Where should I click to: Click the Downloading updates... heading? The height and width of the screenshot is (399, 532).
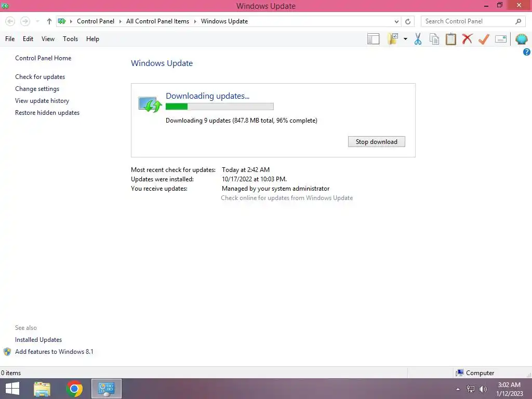pos(207,96)
